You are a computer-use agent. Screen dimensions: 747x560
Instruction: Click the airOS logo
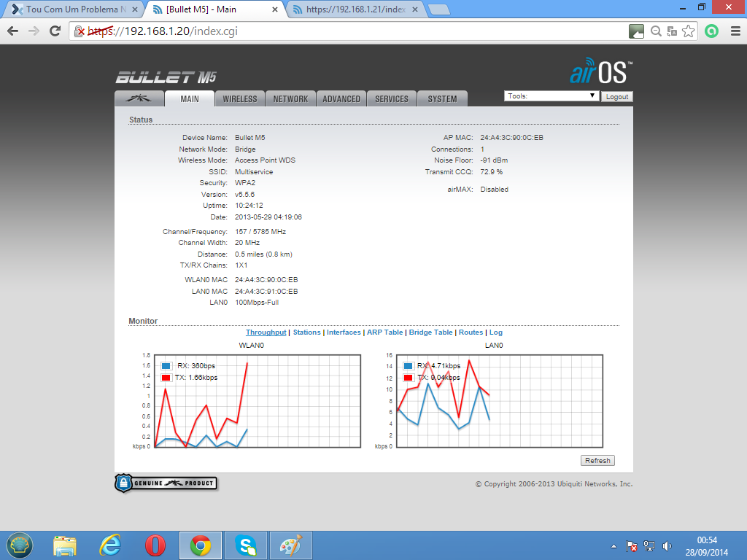point(601,71)
